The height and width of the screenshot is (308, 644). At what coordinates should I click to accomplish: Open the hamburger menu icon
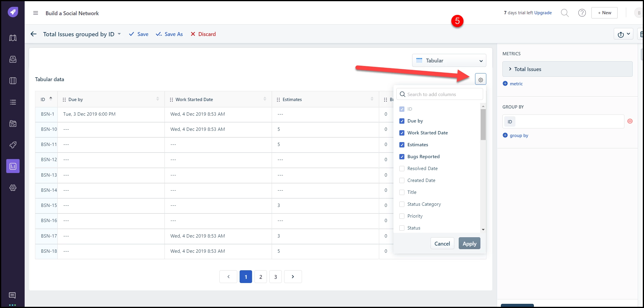tap(36, 13)
